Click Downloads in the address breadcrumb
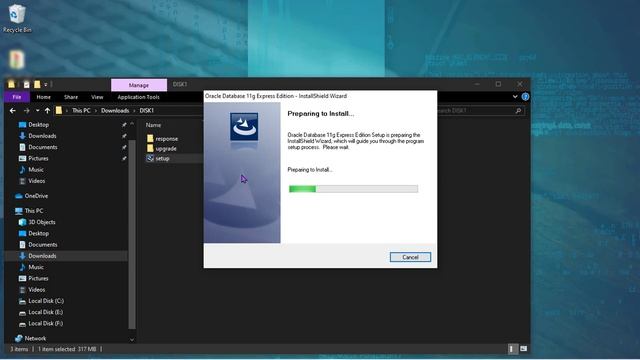Viewport: 640px width, 360px height. tap(115, 111)
